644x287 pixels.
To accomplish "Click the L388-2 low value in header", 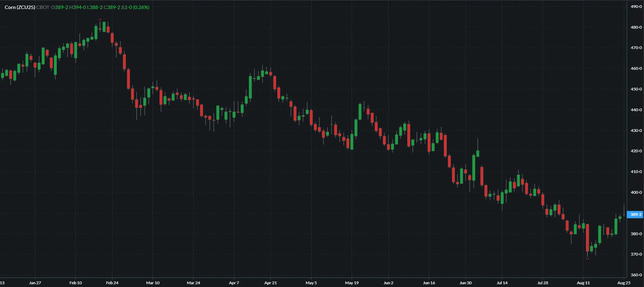I will (95, 7).
